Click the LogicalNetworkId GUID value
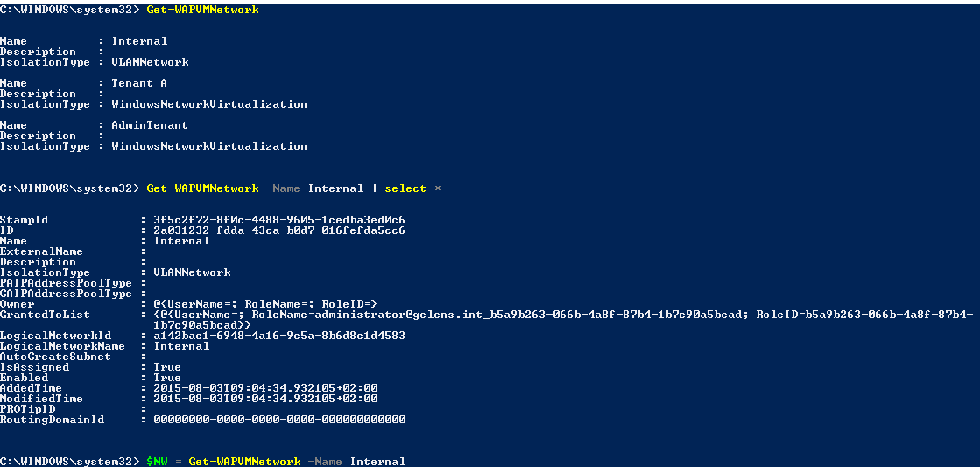Viewport: 980px width, 467px height. (278, 336)
